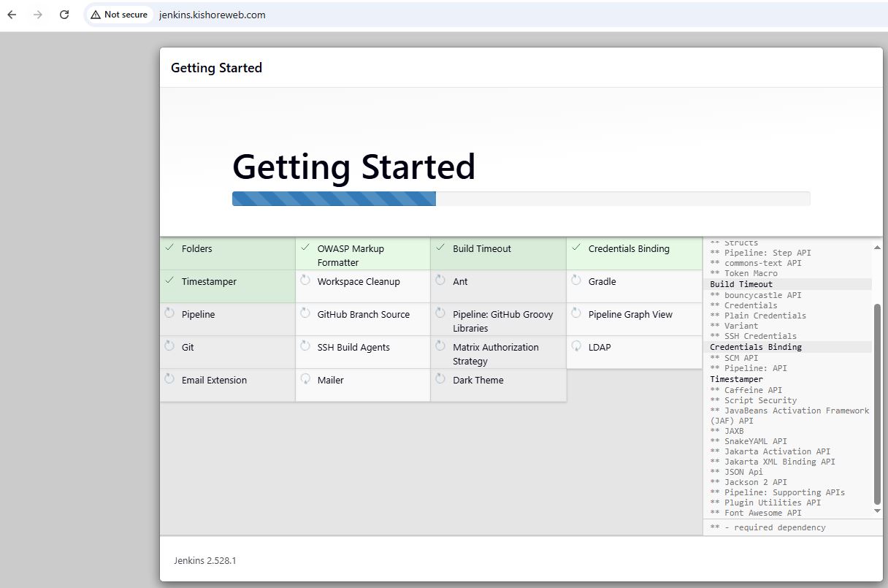This screenshot has height=588, width=888.
Task: Click the Workspace Cleanup pending spinner icon
Action: pos(305,280)
